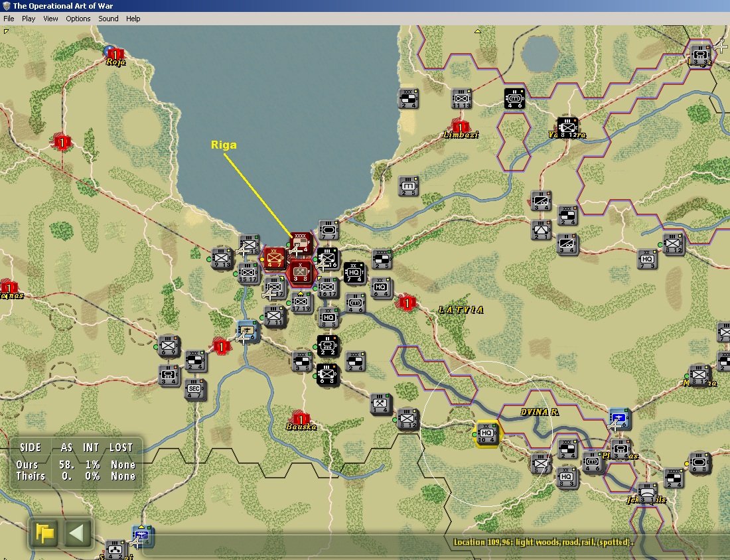
Task: Open the File menu
Action: click(x=9, y=19)
